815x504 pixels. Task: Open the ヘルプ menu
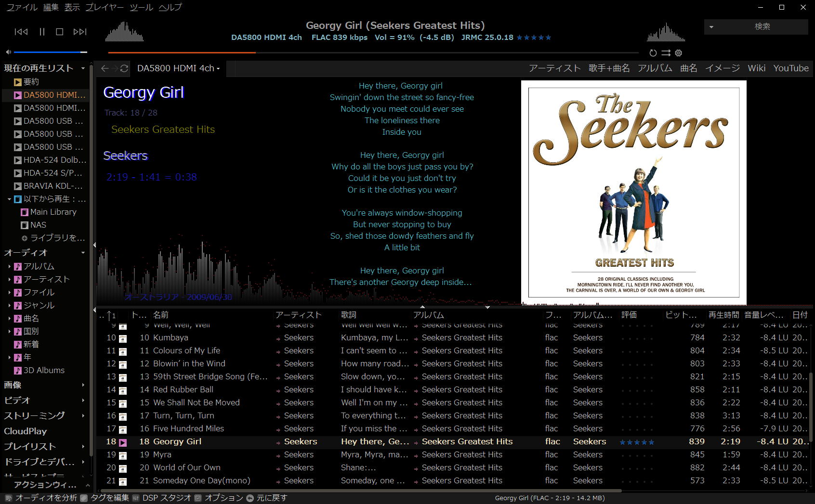point(171,7)
